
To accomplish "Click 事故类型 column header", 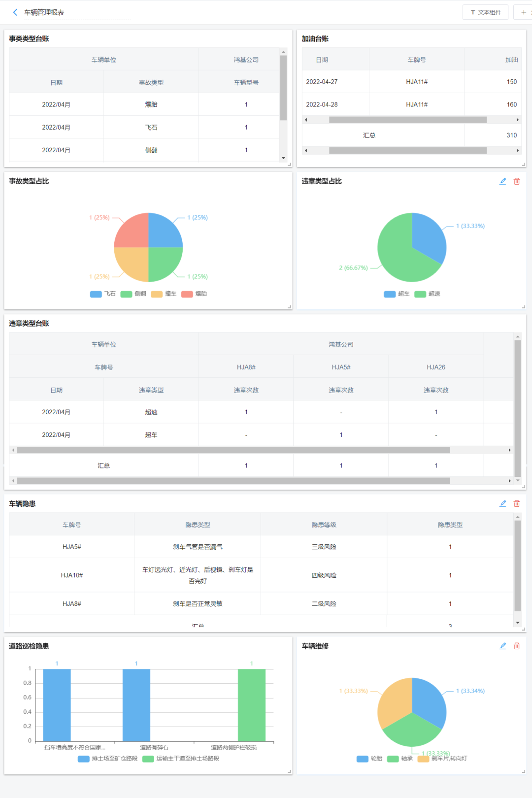I will pyautogui.click(x=151, y=83).
